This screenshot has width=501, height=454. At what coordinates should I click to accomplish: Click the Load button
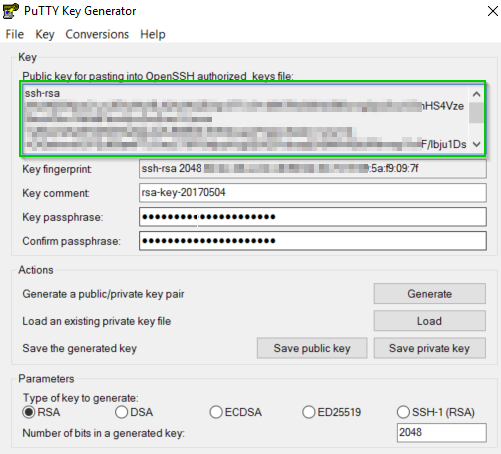pyautogui.click(x=429, y=321)
